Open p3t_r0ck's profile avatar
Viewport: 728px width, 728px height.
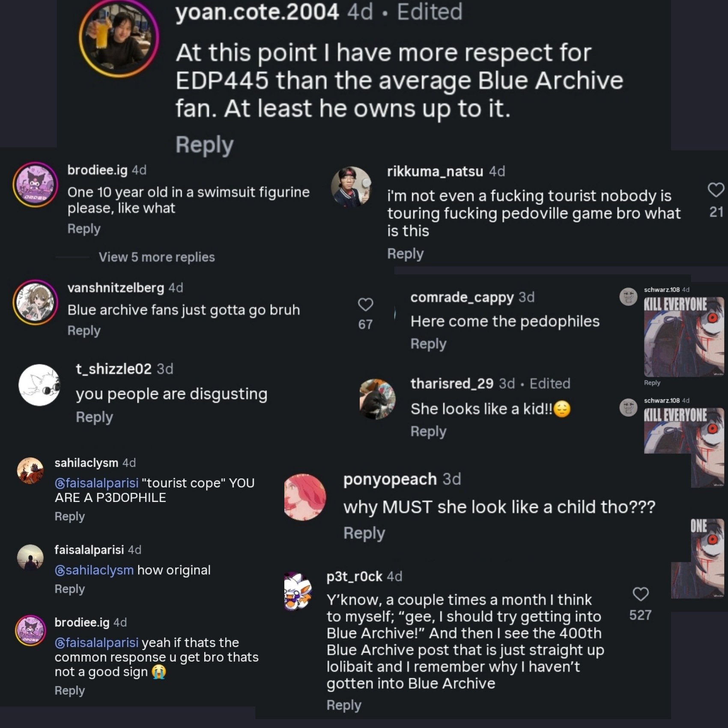298,591
